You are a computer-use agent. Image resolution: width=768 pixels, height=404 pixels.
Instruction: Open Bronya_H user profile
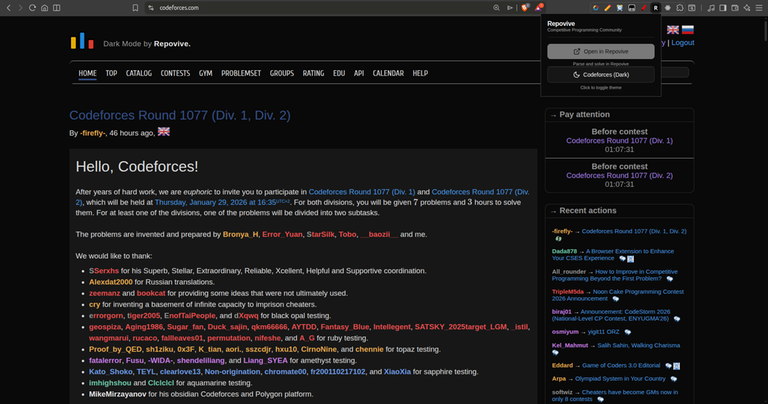pos(240,234)
